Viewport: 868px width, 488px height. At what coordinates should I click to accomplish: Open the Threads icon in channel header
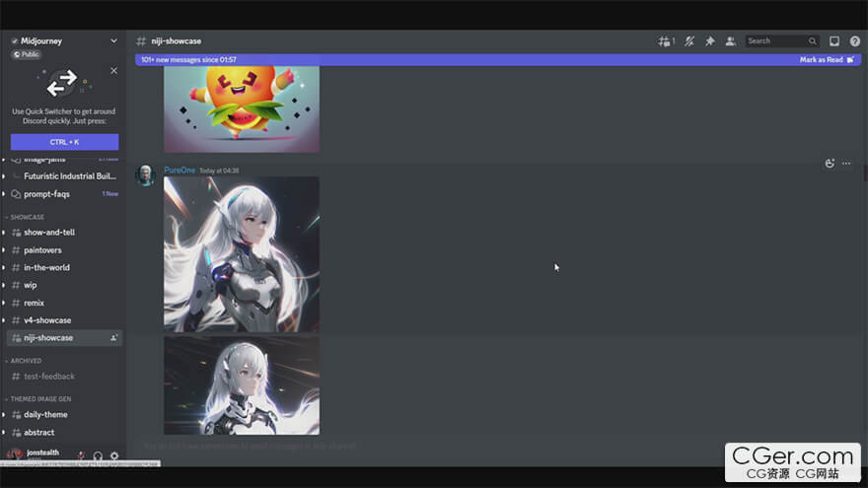[x=666, y=41]
